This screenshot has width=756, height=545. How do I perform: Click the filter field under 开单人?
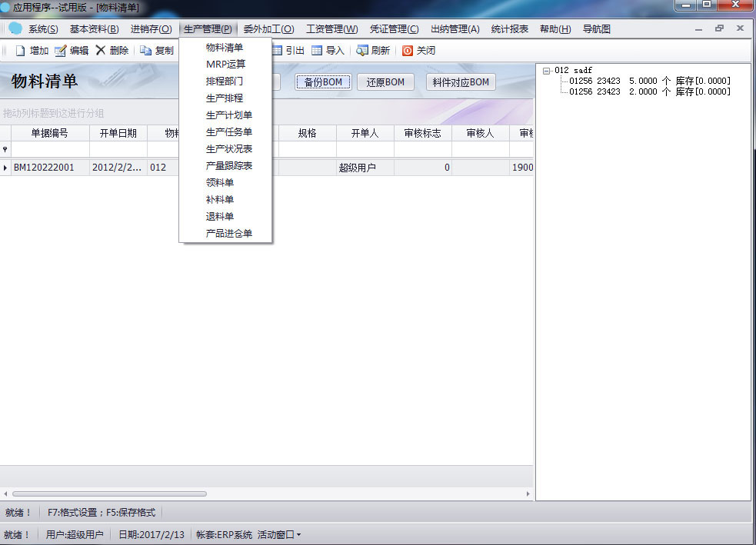(365, 149)
